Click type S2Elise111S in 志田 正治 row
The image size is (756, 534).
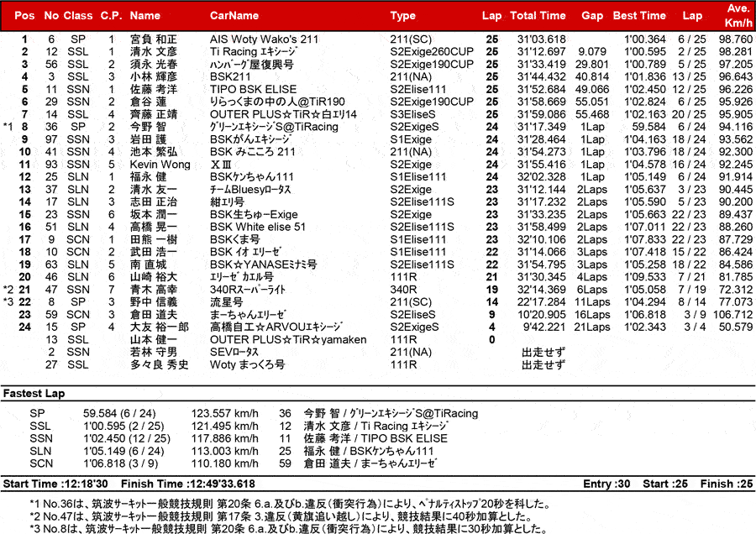tap(422, 202)
